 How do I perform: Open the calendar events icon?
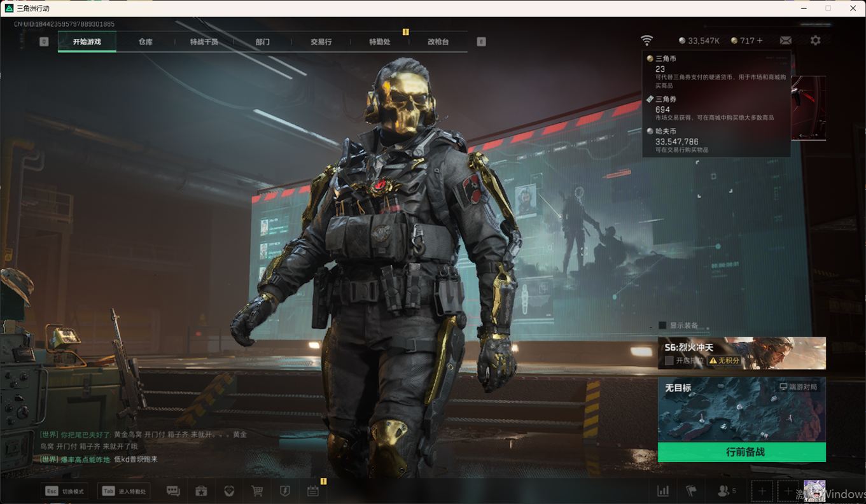[313, 491]
